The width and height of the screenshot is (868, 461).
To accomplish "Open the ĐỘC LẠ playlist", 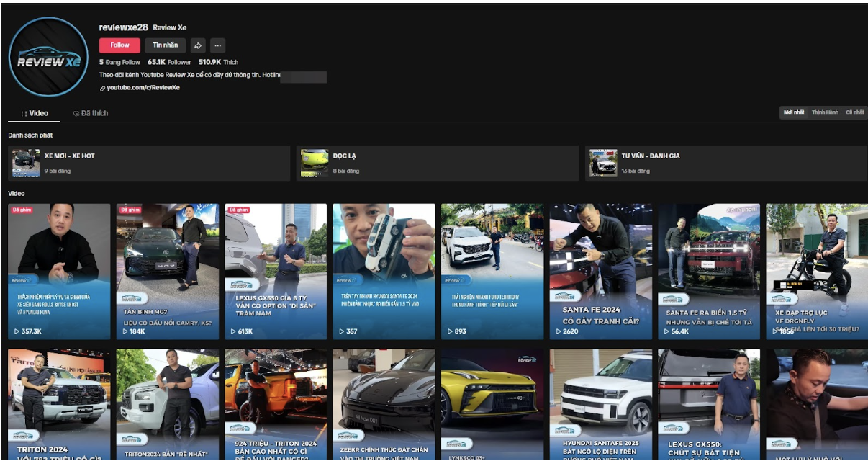I will [x=437, y=163].
